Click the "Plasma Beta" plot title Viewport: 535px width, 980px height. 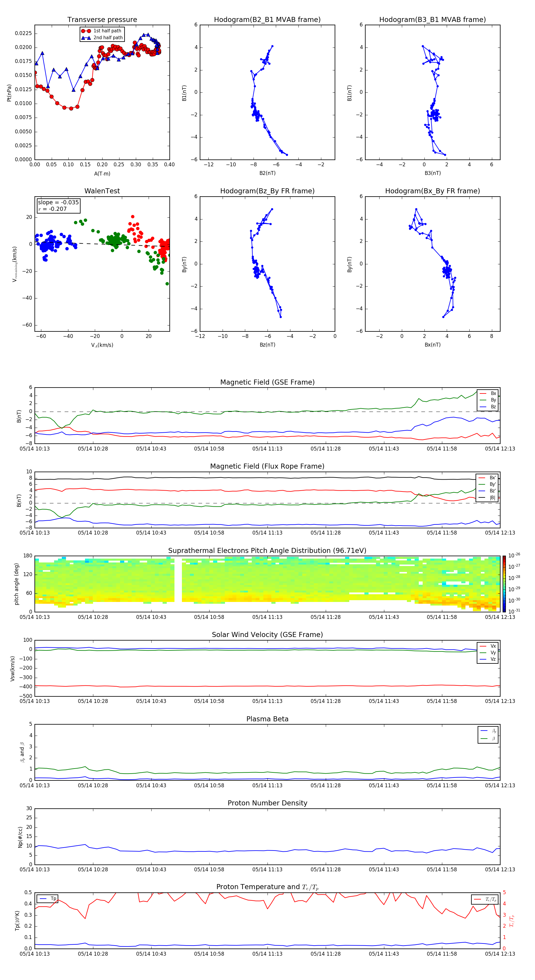[267, 719]
